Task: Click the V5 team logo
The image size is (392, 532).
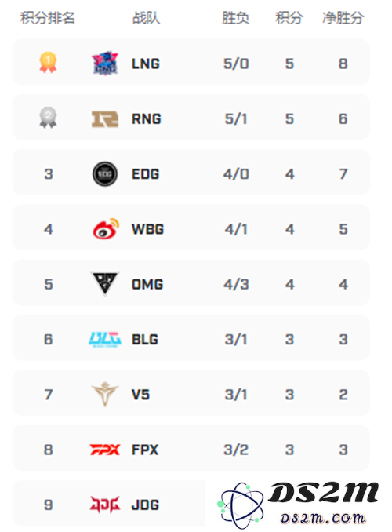Action: (105, 394)
